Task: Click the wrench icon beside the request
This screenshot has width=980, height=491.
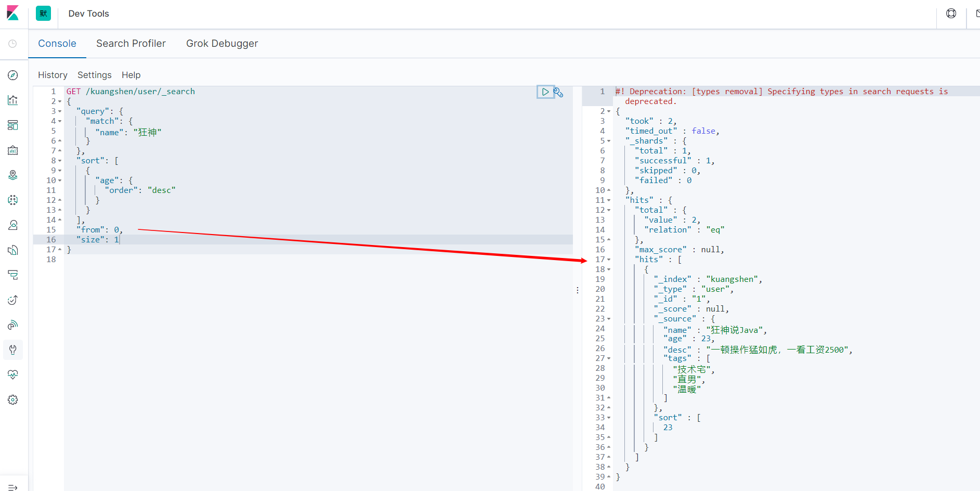Action: pyautogui.click(x=558, y=93)
